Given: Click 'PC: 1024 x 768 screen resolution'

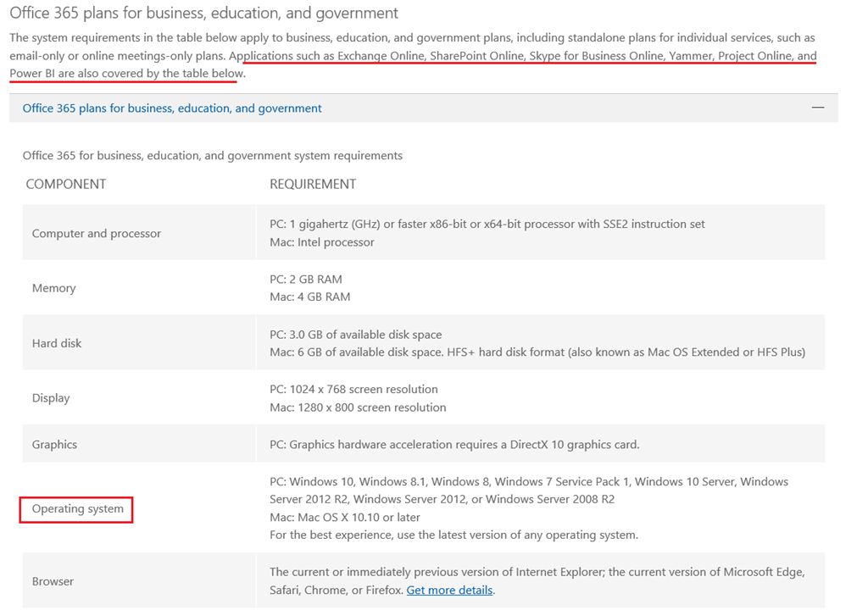Looking at the screenshot, I should coord(353,389).
